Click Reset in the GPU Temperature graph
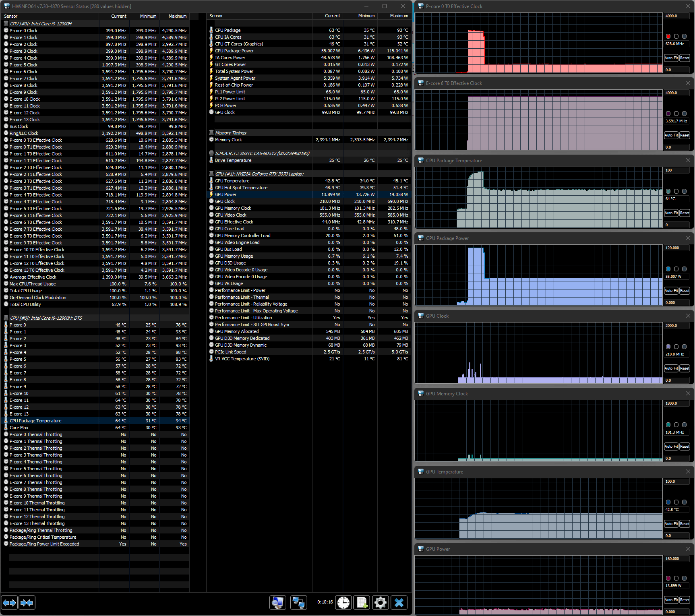695x616 pixels. coord(685,524)
